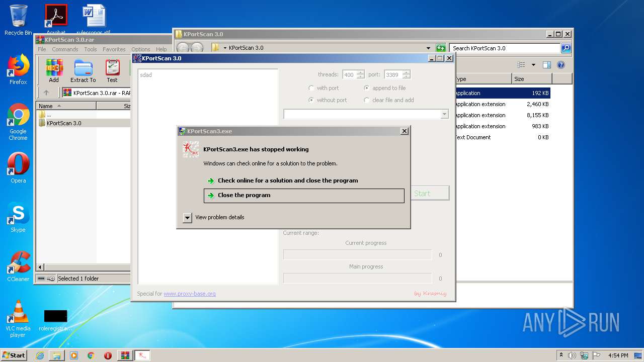
Task: Open the Help menu in WinRAR
Action: pos(161,49)
